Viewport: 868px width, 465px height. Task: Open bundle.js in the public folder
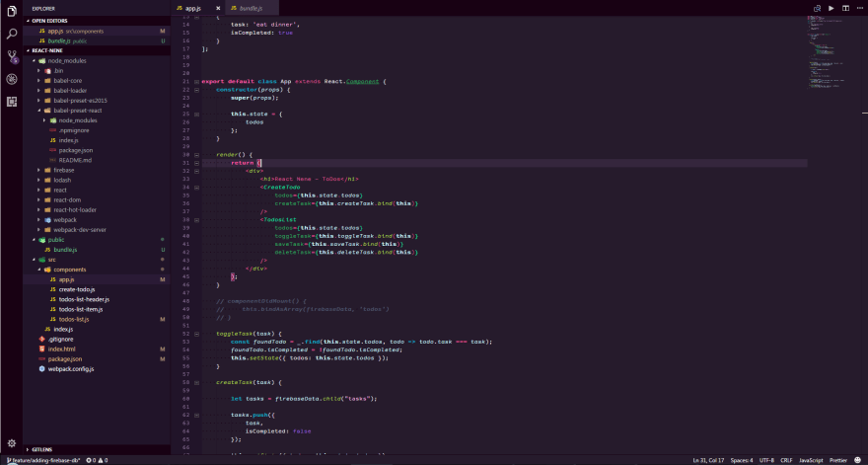[97, 250]
